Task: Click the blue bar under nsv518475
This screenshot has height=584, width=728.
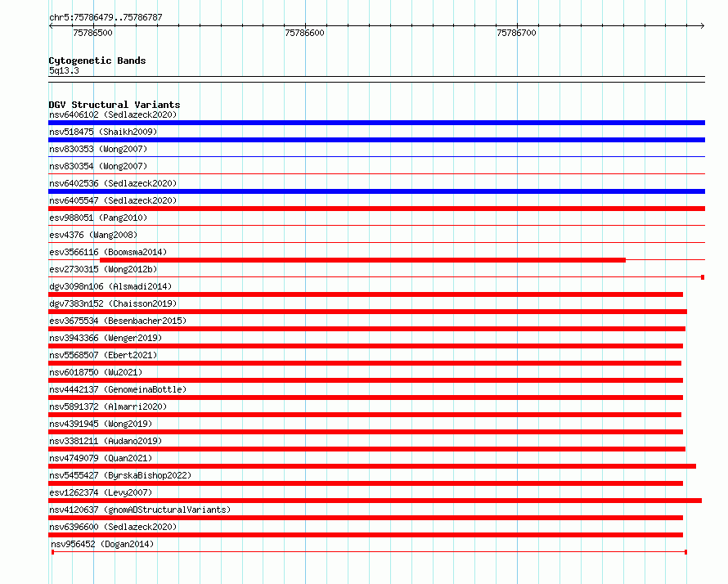Action: click(x=376, y=140)
